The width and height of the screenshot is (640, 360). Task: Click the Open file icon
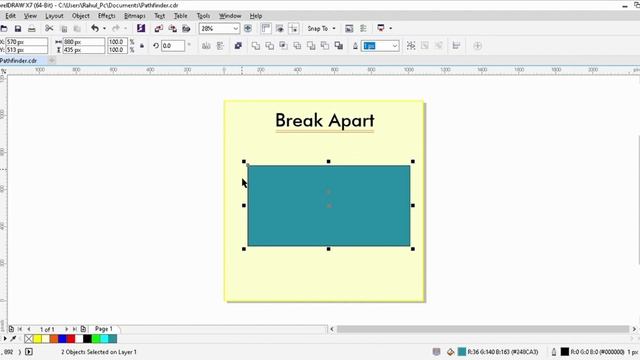click(x=4, y=29)
